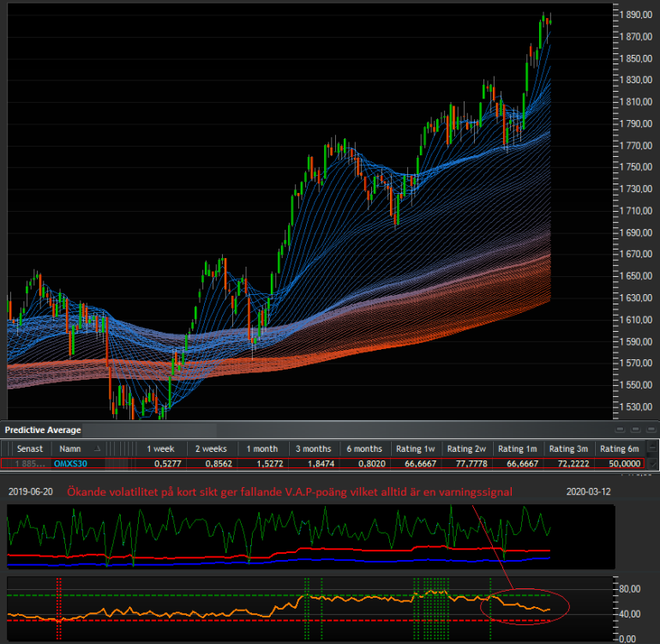Click the Rating 2w column header
Screen dimensions: 660x644
[466, 449]
